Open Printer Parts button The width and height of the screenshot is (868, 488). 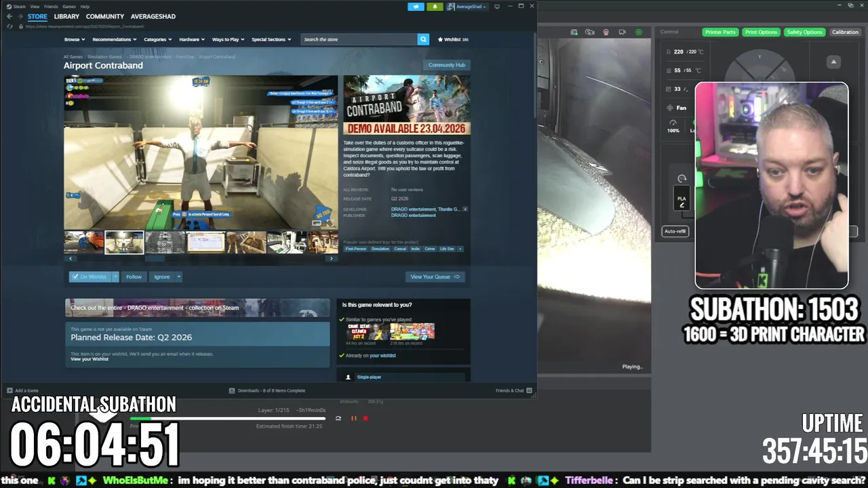pos(720,32)
